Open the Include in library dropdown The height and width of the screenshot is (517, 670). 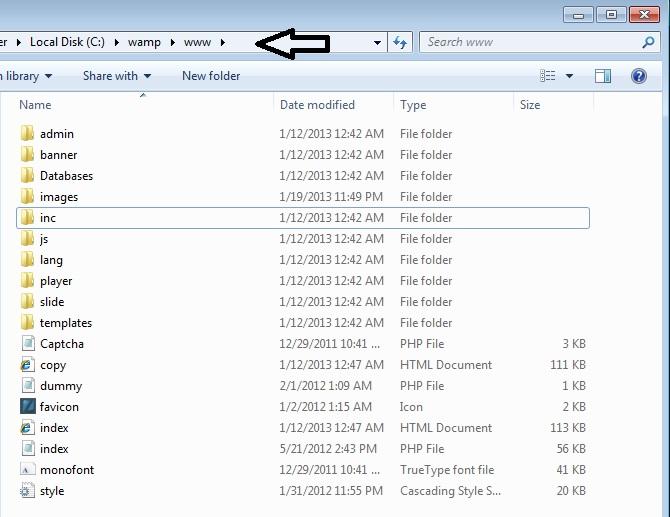click(26, 76)
